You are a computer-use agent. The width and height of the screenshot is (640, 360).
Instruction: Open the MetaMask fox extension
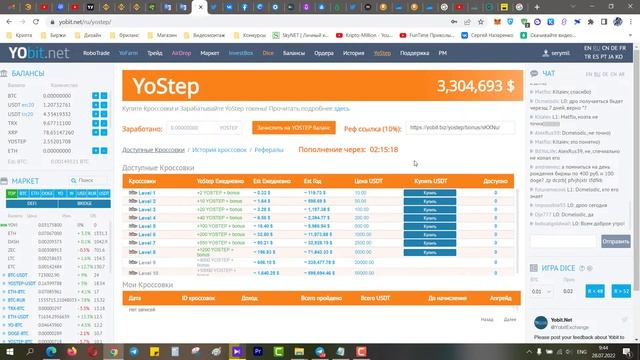coord(497,22)
